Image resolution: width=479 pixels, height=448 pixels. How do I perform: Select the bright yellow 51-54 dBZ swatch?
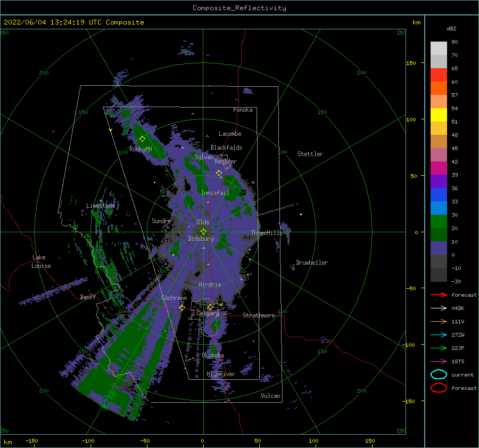(439, 115)
